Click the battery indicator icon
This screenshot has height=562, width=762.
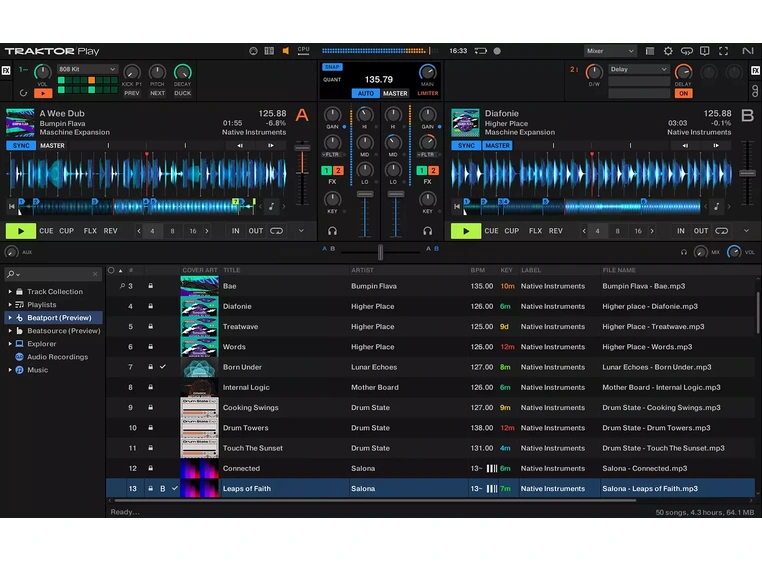481,51
